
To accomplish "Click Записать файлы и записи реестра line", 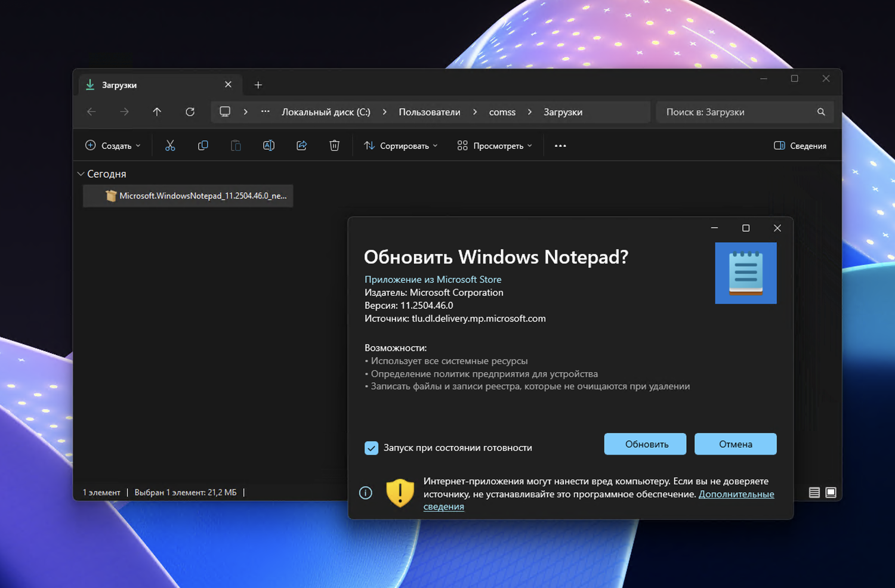I will (527, 387).
